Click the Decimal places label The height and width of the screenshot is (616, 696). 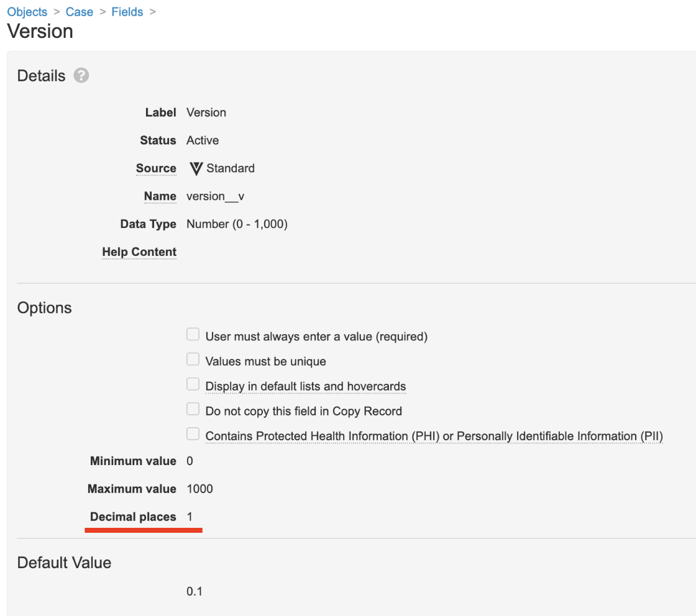coord(133,517)
